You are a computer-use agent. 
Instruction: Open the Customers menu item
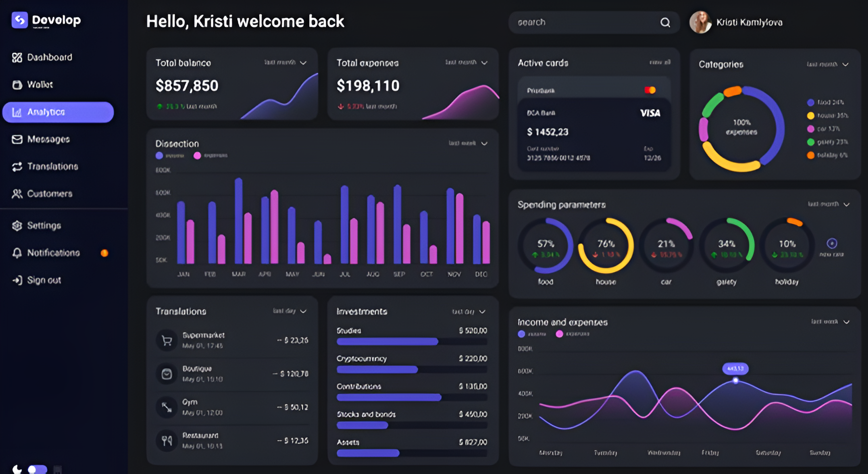click(49, 194)
